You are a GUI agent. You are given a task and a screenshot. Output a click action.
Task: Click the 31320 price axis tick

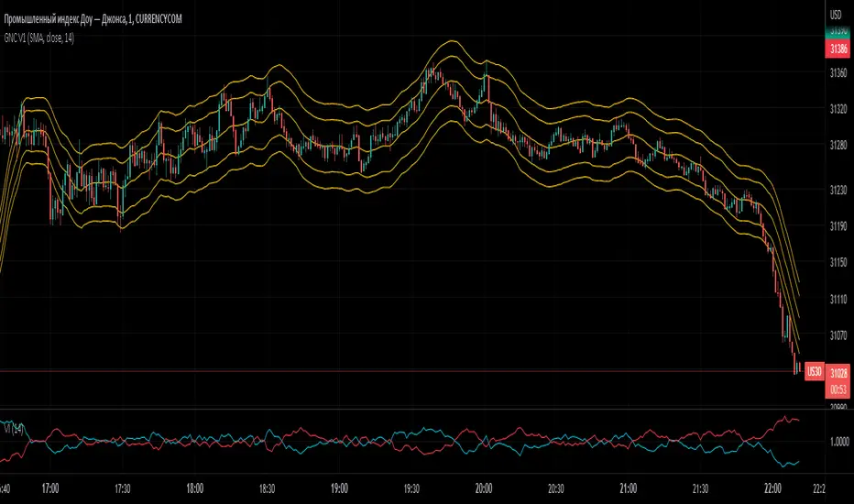click(x=838, y=109)
